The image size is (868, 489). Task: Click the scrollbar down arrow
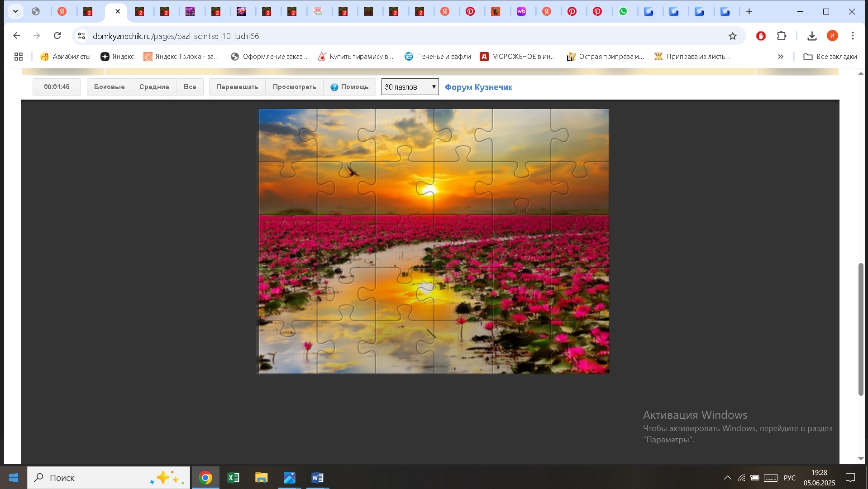(861, 459)
